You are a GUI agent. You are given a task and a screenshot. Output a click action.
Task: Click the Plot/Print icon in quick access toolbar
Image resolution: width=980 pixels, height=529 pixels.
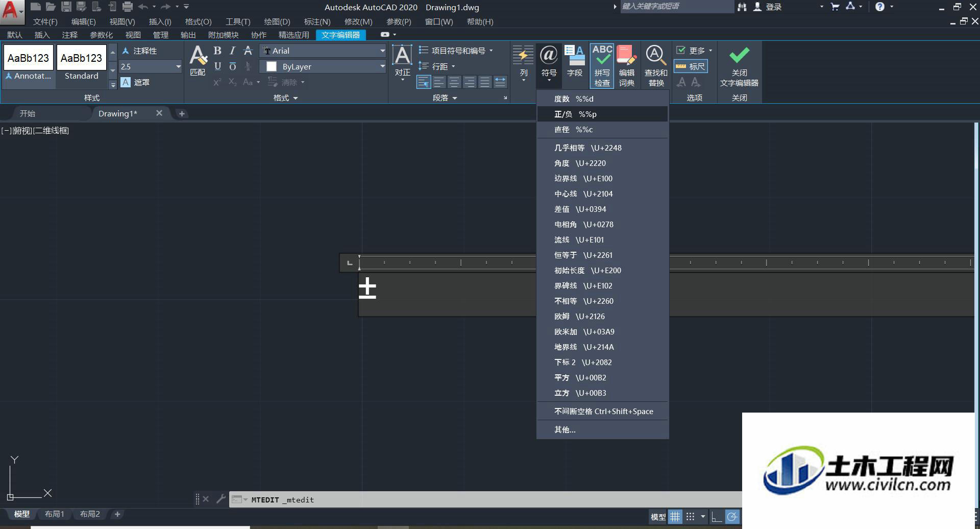click(127, 7)
